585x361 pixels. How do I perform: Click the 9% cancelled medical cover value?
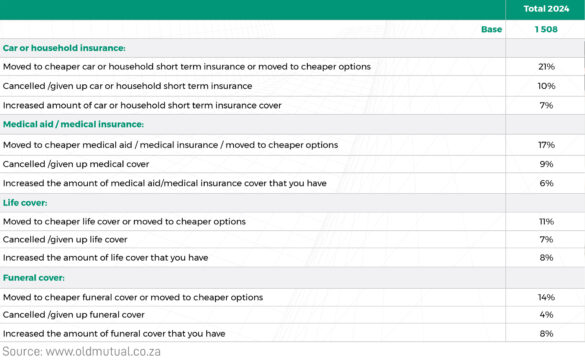click(x=546, y=164)
